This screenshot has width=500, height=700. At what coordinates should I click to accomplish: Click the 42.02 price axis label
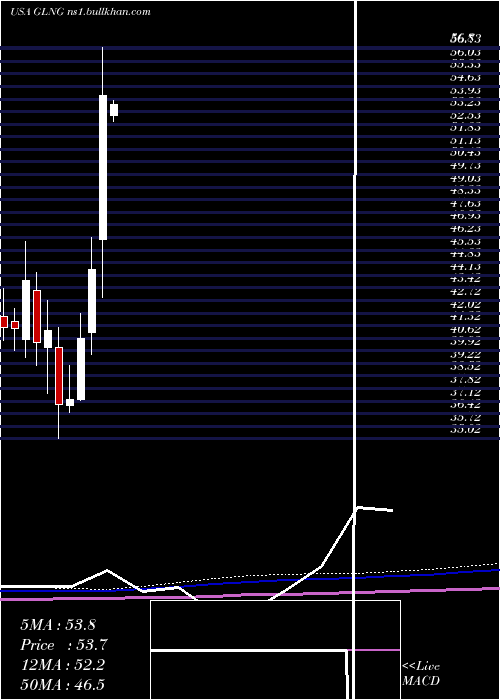[x=465, y=304]
